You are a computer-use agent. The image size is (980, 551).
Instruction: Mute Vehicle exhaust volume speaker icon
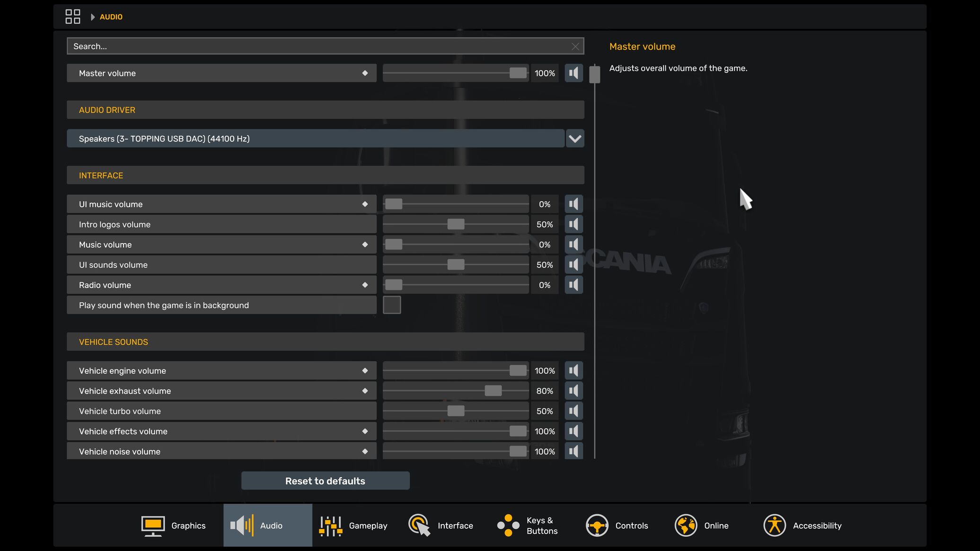[574, 391]
